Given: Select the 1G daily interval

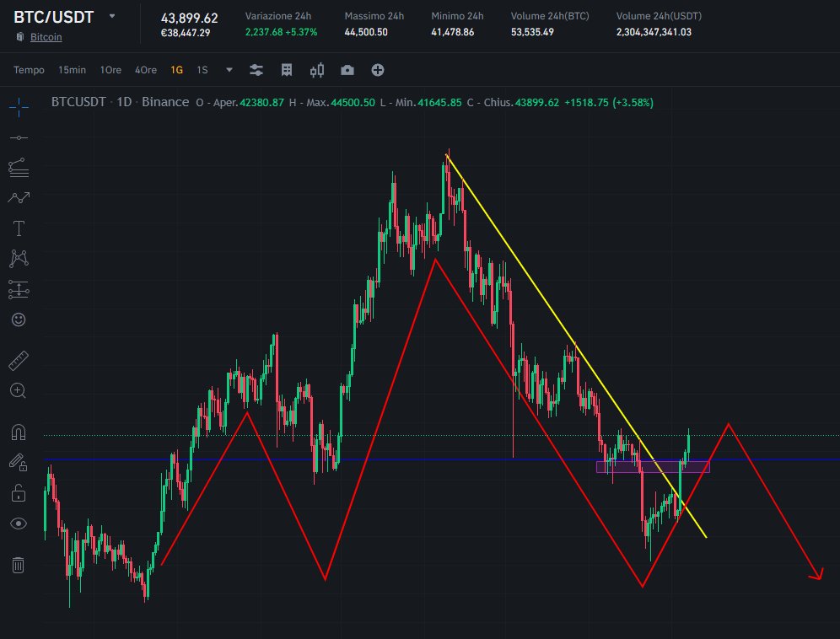Looking at the screenshot, I should (177, 70).
